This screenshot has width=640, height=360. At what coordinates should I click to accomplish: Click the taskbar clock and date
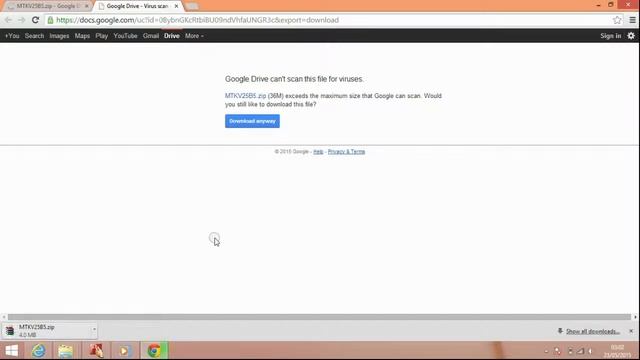pos(617,351)
